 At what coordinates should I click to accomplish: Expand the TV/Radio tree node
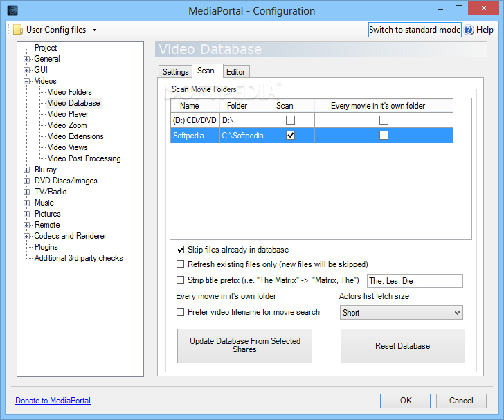pyautogui.click(x=27, y=192)
